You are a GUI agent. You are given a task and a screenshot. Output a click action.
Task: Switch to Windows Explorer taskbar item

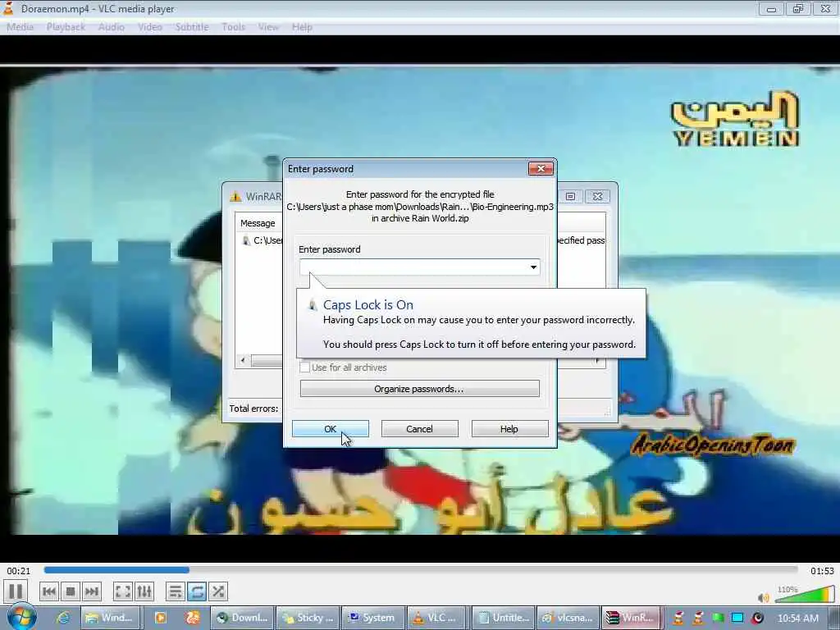click(x=109, y=618)
